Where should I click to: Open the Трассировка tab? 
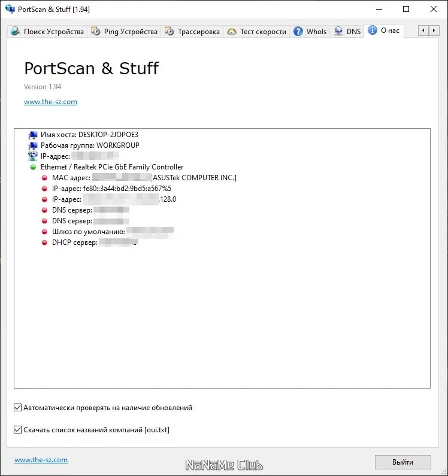(192, 32)
